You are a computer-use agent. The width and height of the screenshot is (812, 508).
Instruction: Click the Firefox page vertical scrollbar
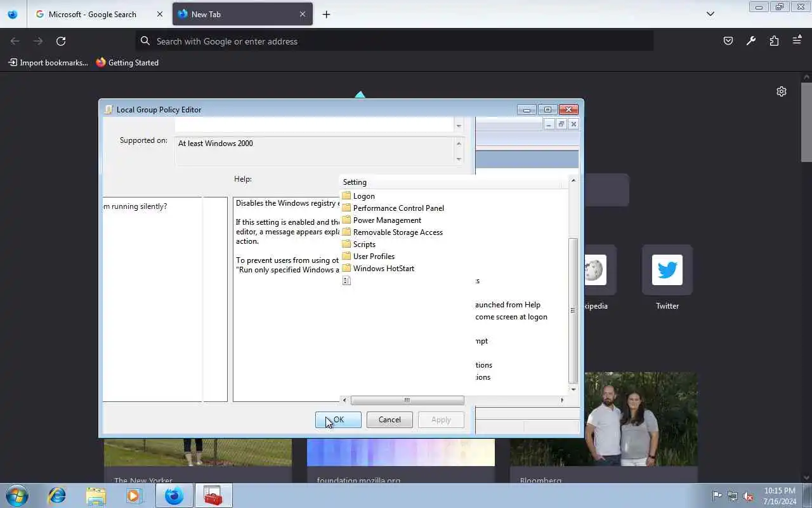pyautogui.click(x=806, y=122)
